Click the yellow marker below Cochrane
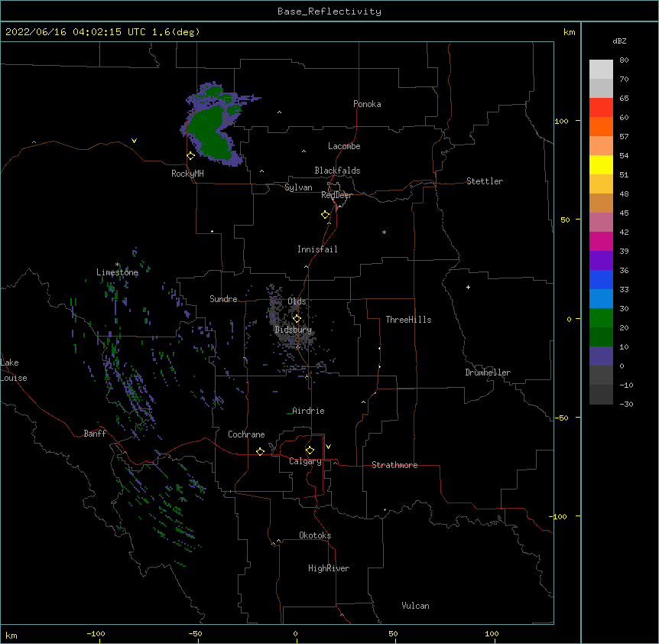This screenshot has width=659, height=644. [x=260, y=451]
